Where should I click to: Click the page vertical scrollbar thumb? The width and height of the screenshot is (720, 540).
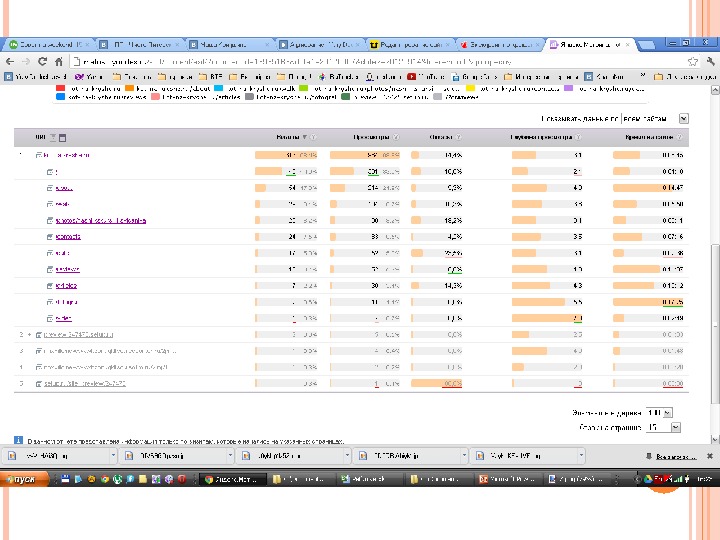click(x=715, y=324)
